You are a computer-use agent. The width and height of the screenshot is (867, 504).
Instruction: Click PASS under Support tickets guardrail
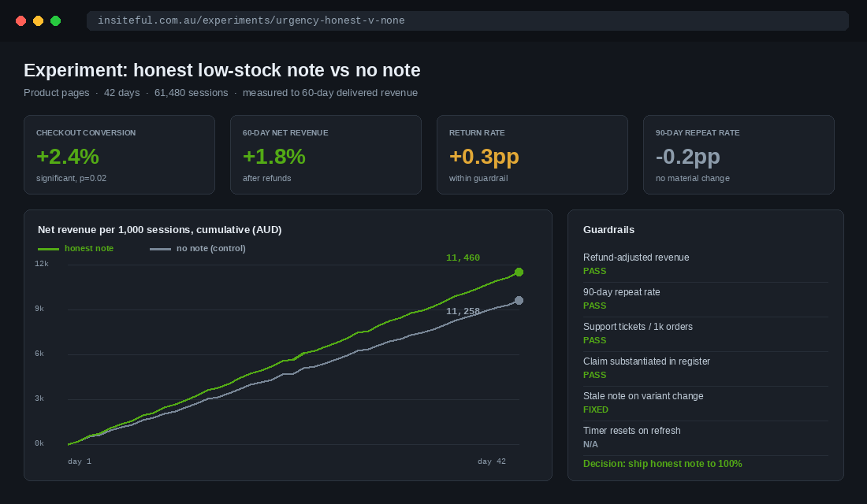pos(594,340)
